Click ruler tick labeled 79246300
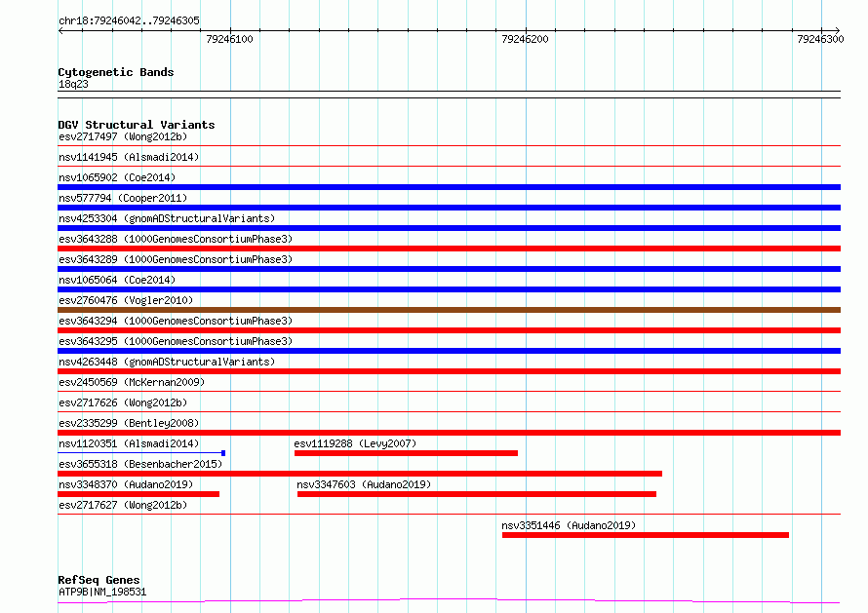868x613 pixels. pyautogui.click(x=820, y=39)
